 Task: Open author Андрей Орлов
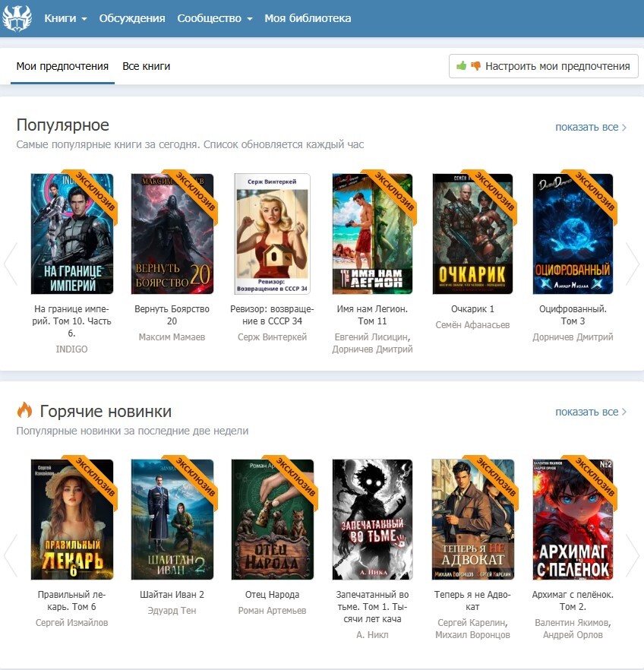[x=573, y=635]
